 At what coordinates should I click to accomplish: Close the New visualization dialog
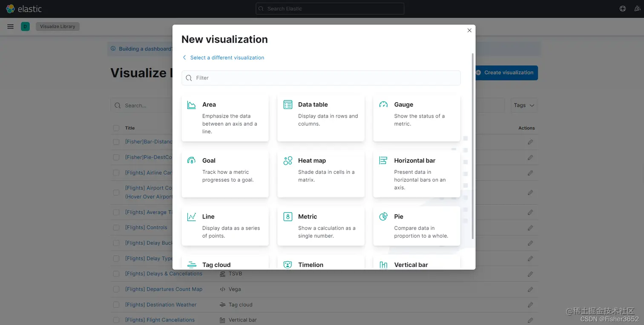tap(469, 30)
